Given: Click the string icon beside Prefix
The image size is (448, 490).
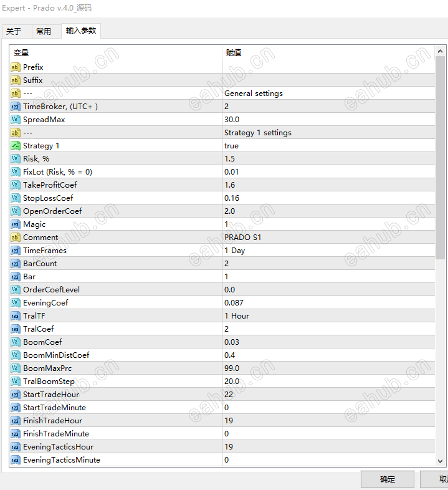Looking at the screenshot, I should tap(16, 67).
